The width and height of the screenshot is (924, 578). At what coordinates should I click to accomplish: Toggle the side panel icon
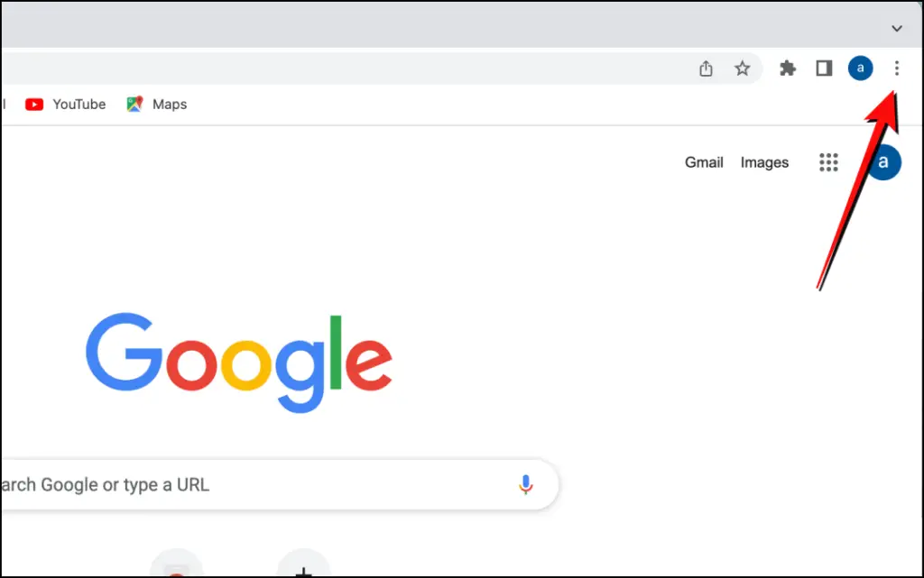[x=824, y=69]
